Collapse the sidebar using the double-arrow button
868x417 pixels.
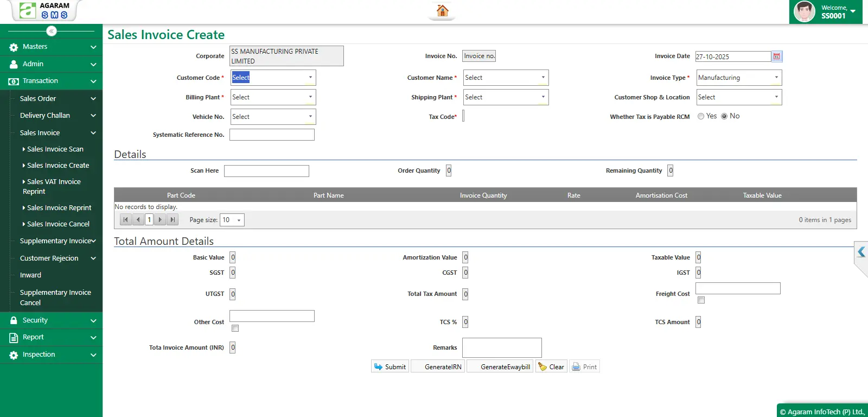point(52,31)
